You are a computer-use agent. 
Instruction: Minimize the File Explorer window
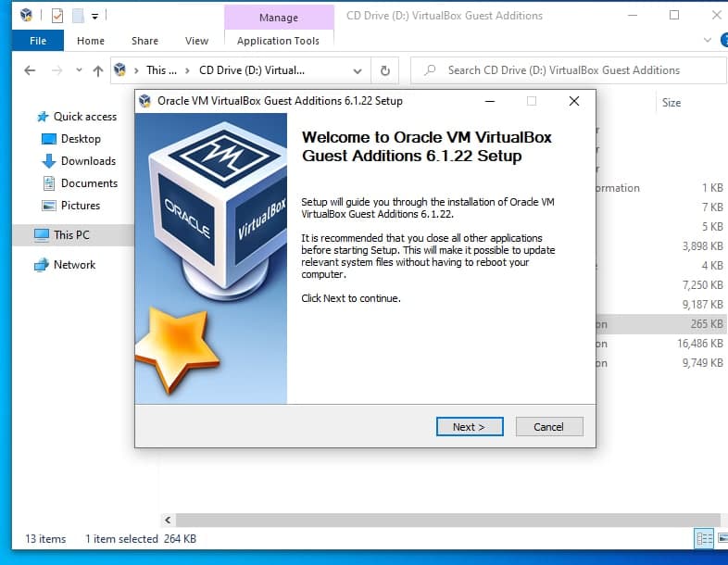(633, 16)
